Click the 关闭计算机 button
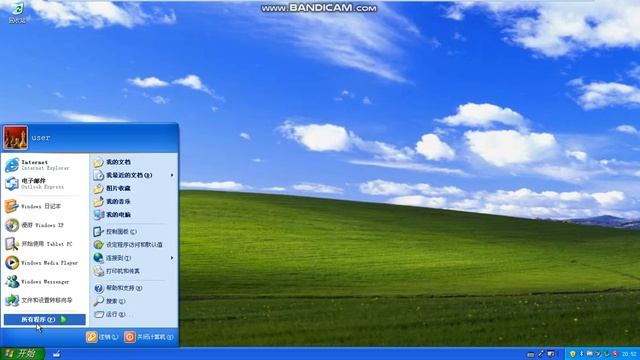Viewport: 640px width, 360px height. tap(149, 337)
